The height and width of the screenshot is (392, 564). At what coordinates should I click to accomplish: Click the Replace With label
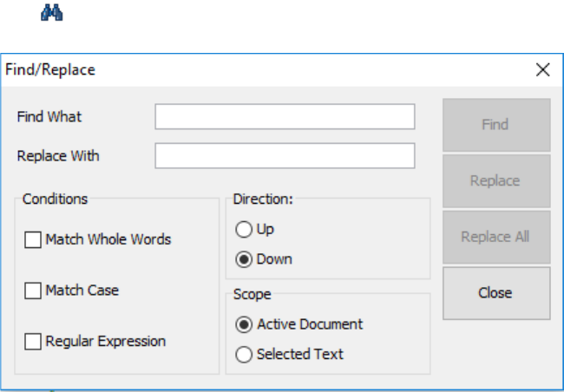[x=58, y=156]
